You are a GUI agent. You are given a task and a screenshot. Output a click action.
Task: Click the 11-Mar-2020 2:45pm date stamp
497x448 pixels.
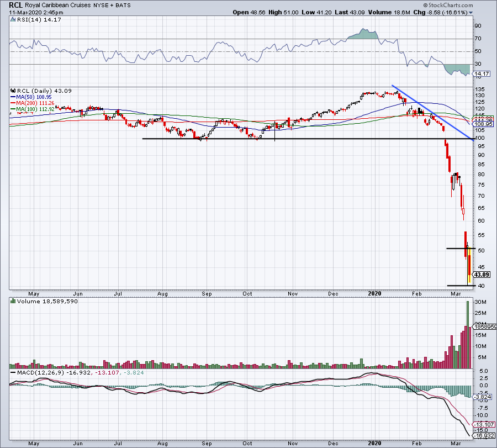point(31,12)
